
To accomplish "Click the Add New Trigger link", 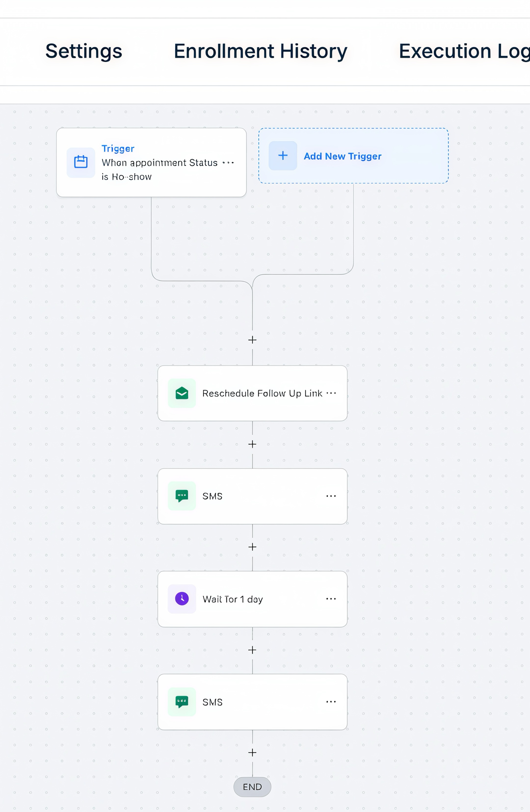I will [343, 156].
